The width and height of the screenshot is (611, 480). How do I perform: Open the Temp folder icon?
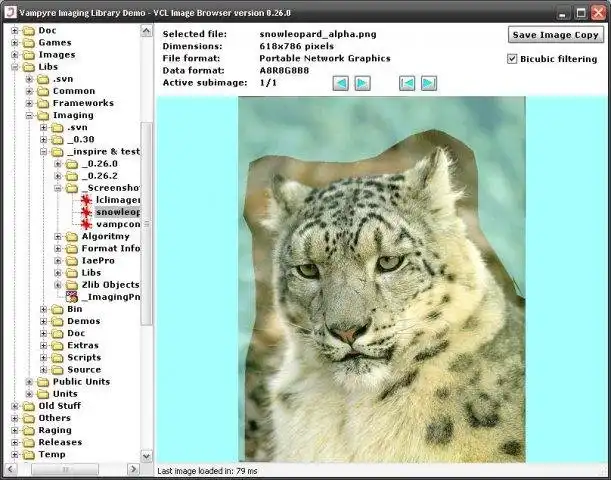tap(28, 454)
